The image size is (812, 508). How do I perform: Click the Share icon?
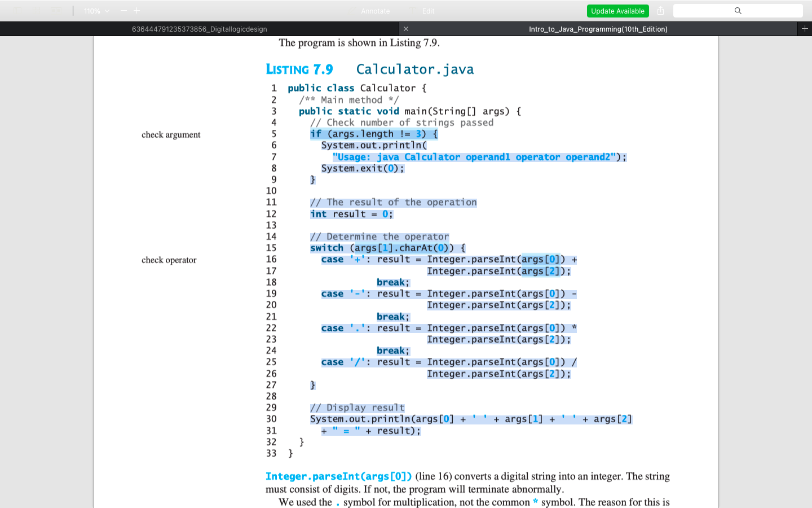click(x=660, y=11)
